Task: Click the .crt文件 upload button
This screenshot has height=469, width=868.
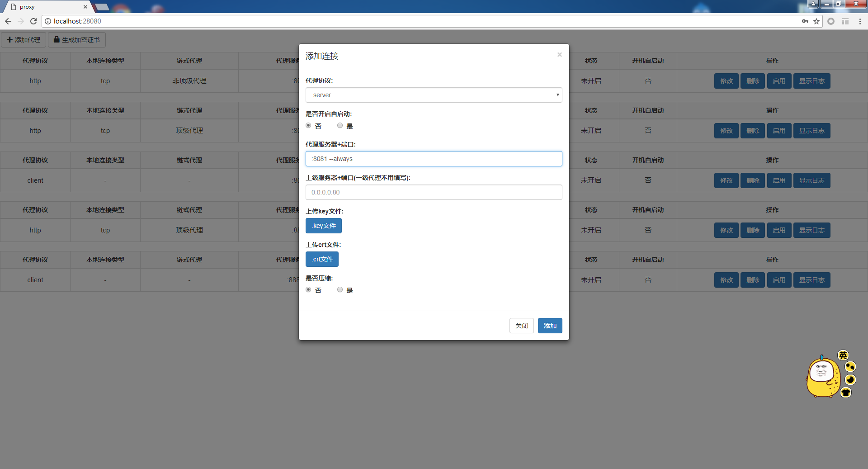Action: [x=322, y=259]
